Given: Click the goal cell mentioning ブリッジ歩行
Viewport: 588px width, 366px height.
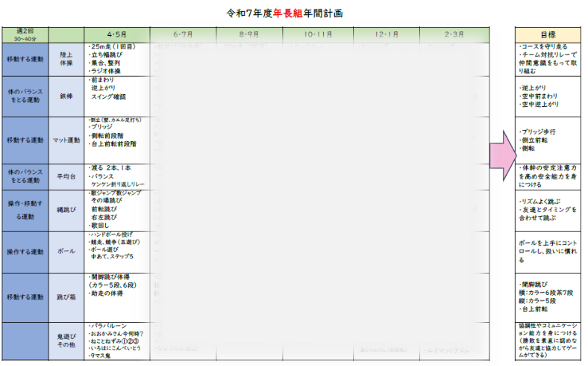Looking at the screenshot, I should (548, 140).
